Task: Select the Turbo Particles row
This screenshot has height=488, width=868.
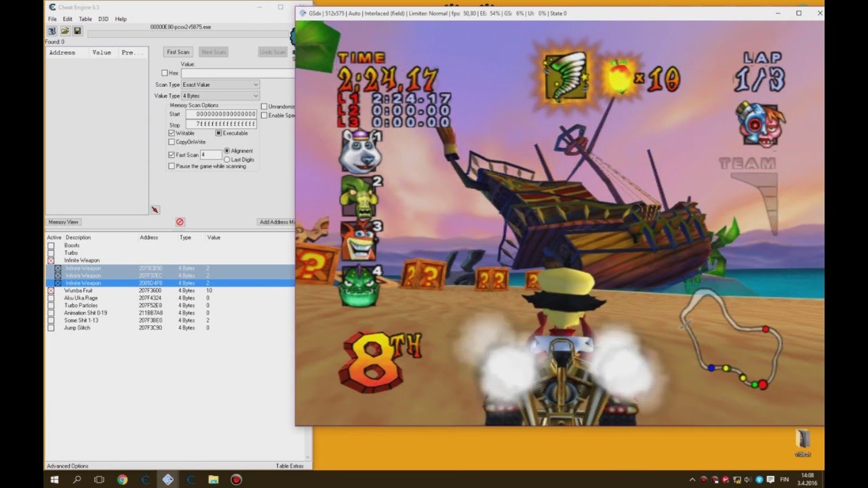Action: pos(170,306)
